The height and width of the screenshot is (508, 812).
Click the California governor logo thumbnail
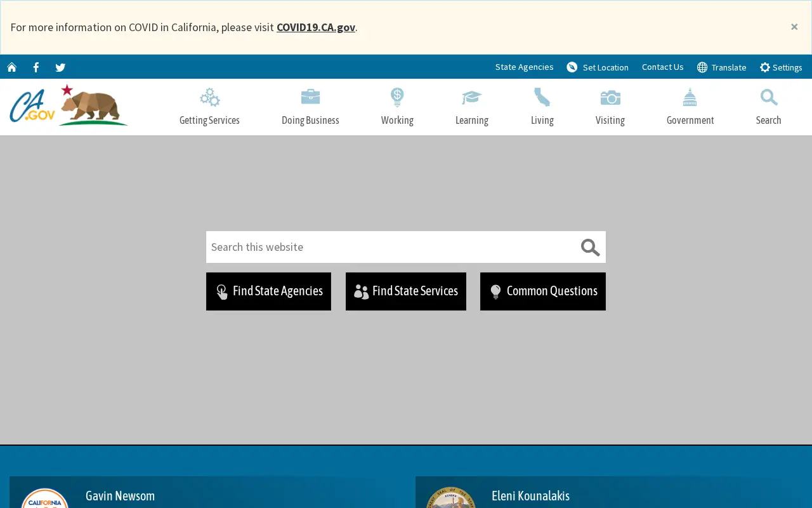[x=45, y=498]
